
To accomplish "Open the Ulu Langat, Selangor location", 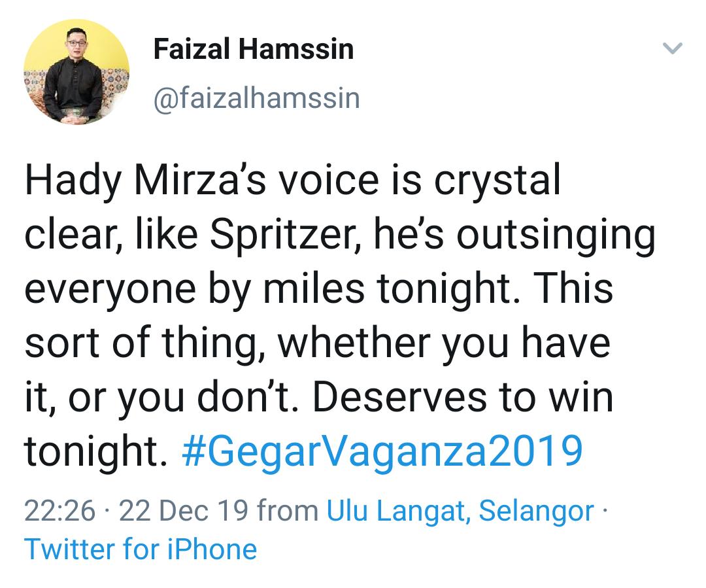I will [x=460, y=511].
